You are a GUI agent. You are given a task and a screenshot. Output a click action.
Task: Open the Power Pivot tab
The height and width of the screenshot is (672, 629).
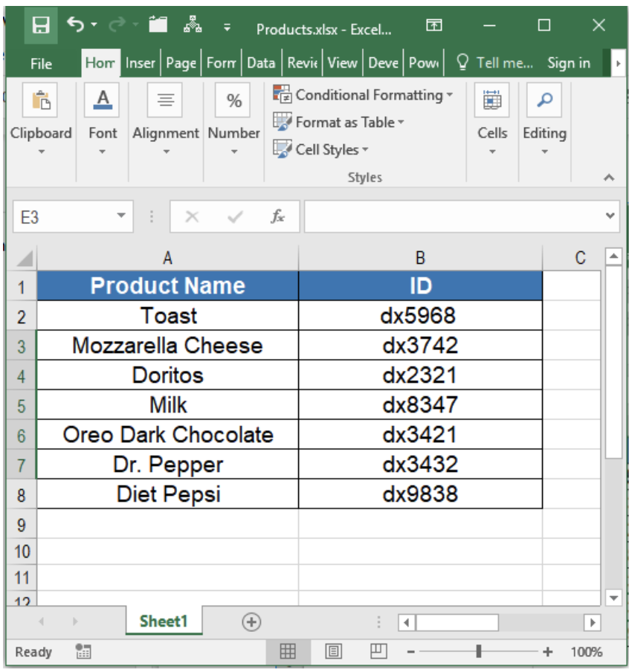point(424,63)
